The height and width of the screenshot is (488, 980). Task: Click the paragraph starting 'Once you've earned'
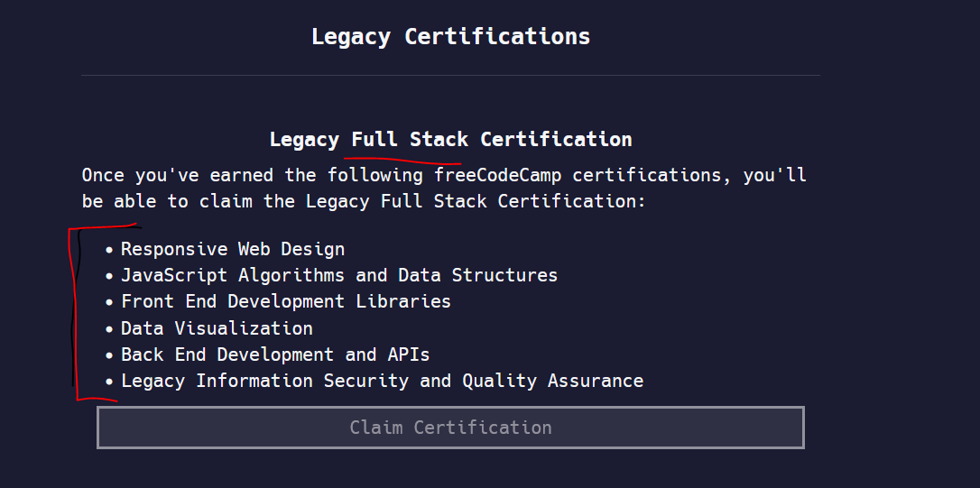click(444, 189)
